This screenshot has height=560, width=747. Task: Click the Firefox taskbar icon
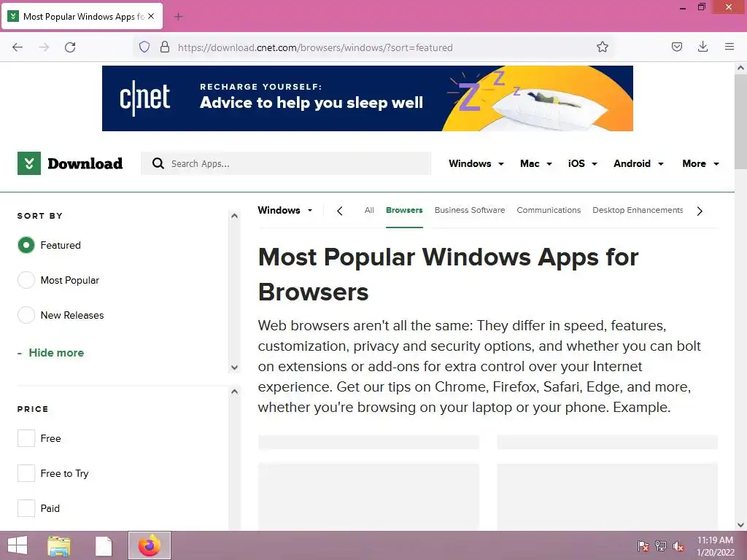pyautogui.click(x=149, y=545)
